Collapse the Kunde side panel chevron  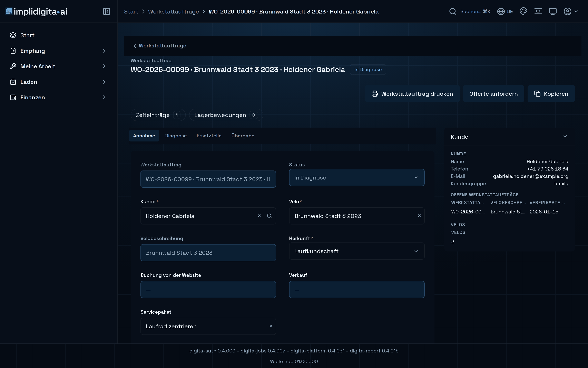tap(565, 136)
